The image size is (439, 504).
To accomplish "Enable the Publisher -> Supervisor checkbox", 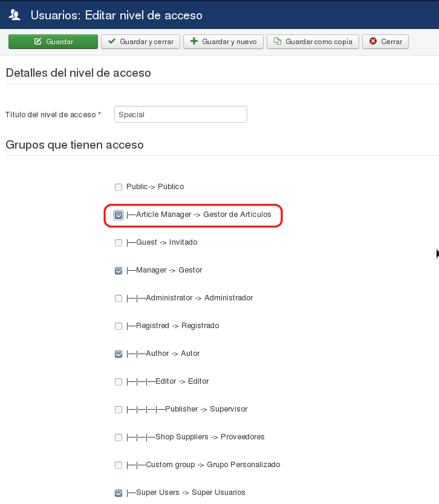I will coord(119,410).
